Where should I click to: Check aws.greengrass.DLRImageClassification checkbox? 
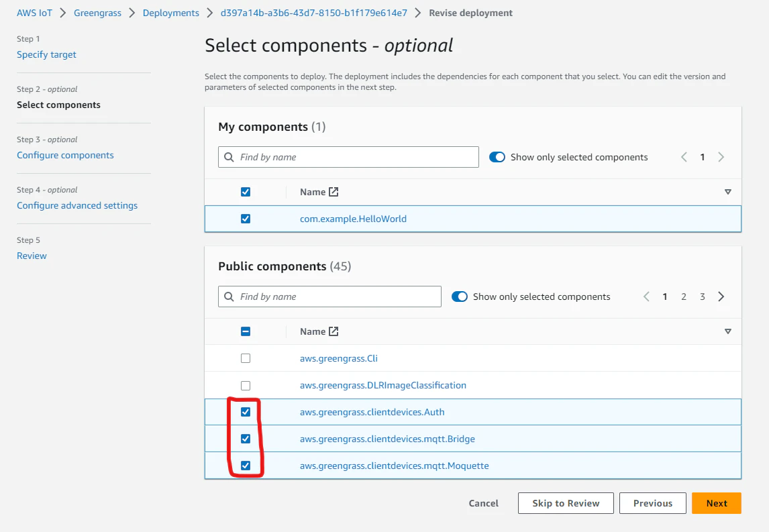point(246,385)
